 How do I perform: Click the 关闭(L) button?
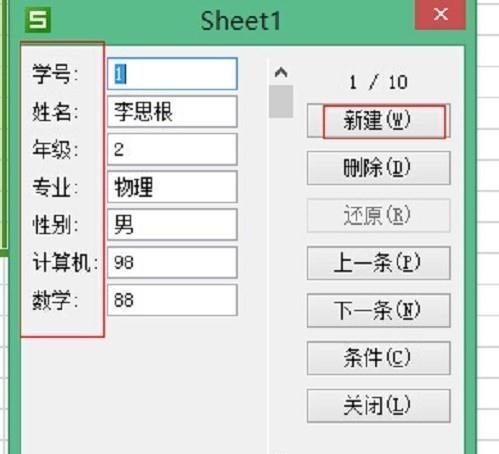(x=378, y=406)
